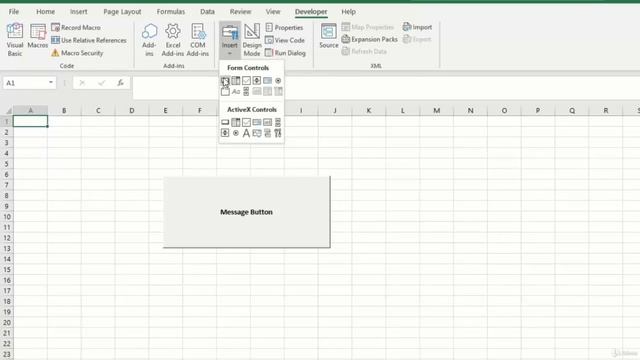
Task: Select Form Controls Option Button icon
Action: pyautogui.click(x=278, y=81)
